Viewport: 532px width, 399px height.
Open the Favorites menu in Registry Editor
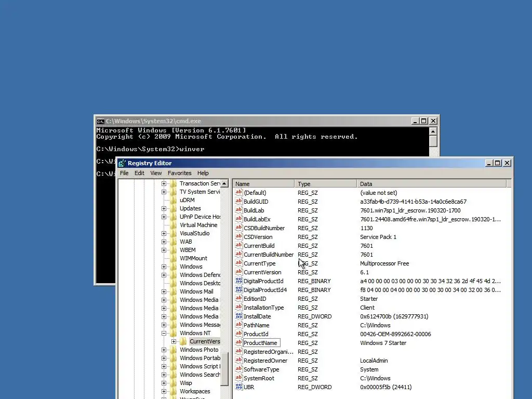click(179, 173)
